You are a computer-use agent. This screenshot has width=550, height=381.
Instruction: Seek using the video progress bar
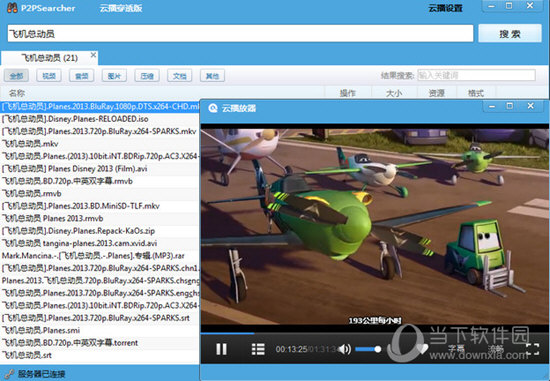(374, 333)
